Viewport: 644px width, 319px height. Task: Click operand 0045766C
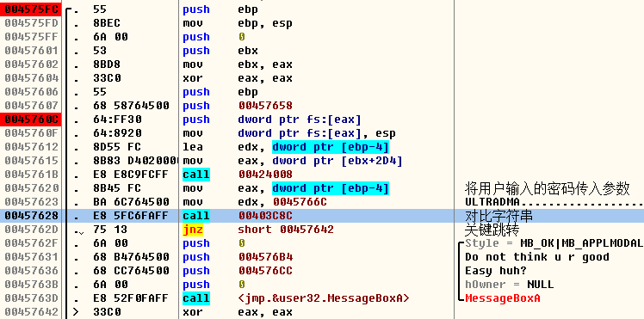(x=300, y=202)
